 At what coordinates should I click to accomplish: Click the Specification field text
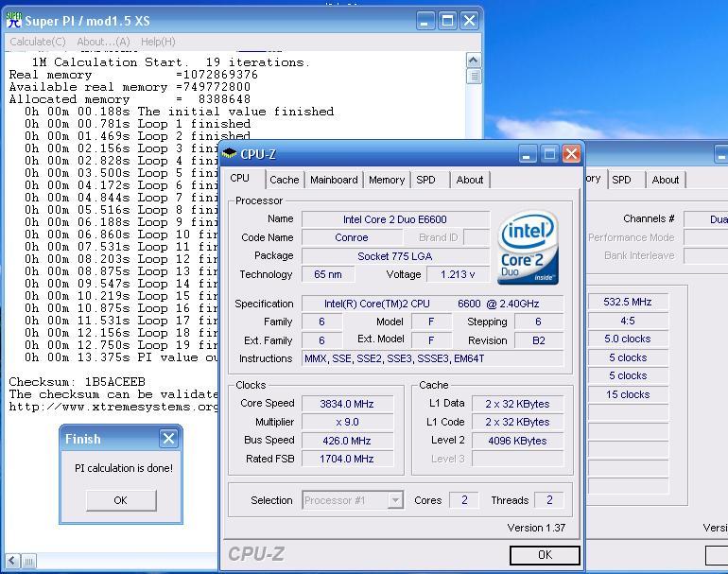coord(432,304)
